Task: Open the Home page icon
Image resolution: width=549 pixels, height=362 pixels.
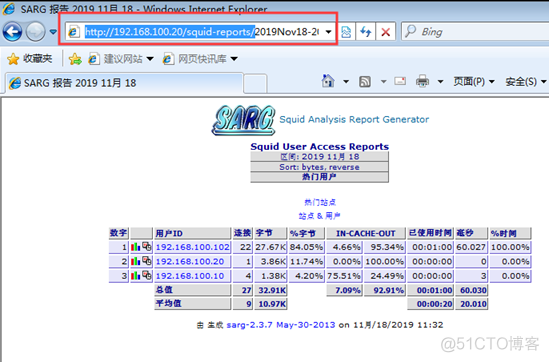Action: 328,81
